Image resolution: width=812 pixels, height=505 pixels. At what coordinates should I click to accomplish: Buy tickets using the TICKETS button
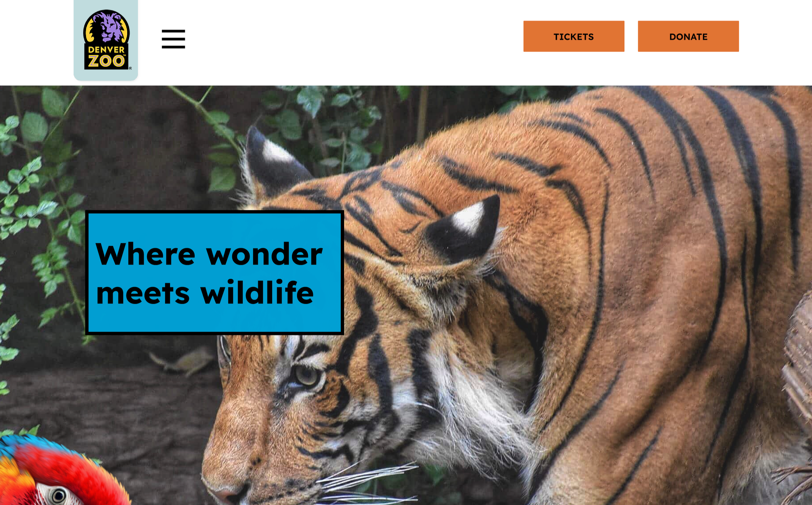(x=574, y=36)
